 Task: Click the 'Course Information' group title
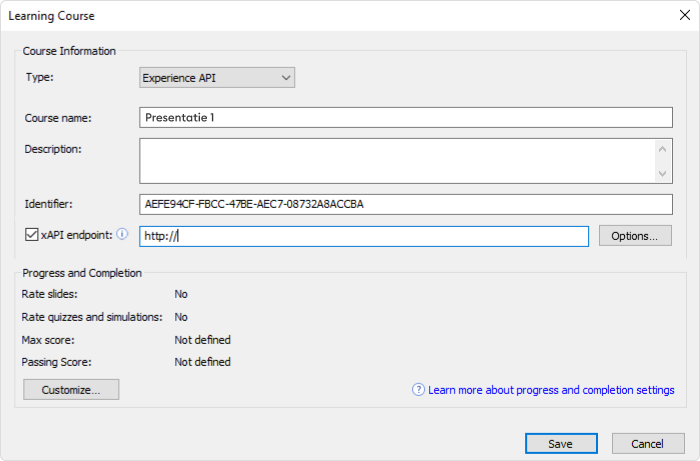pos(69,51)
